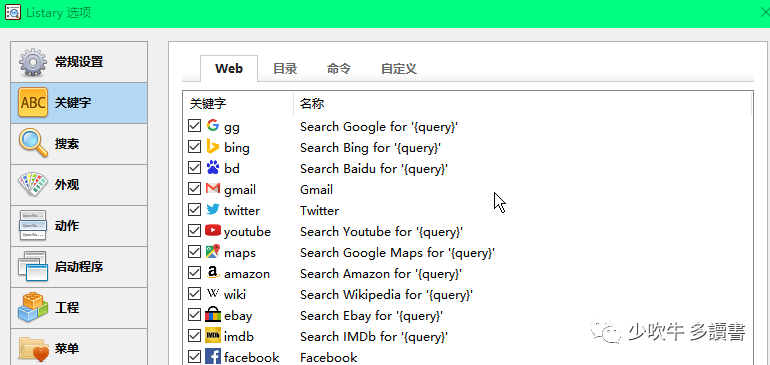Select the 启动程序 section
This screenshot has height=365, width=770.
click(x=79, y=267)
